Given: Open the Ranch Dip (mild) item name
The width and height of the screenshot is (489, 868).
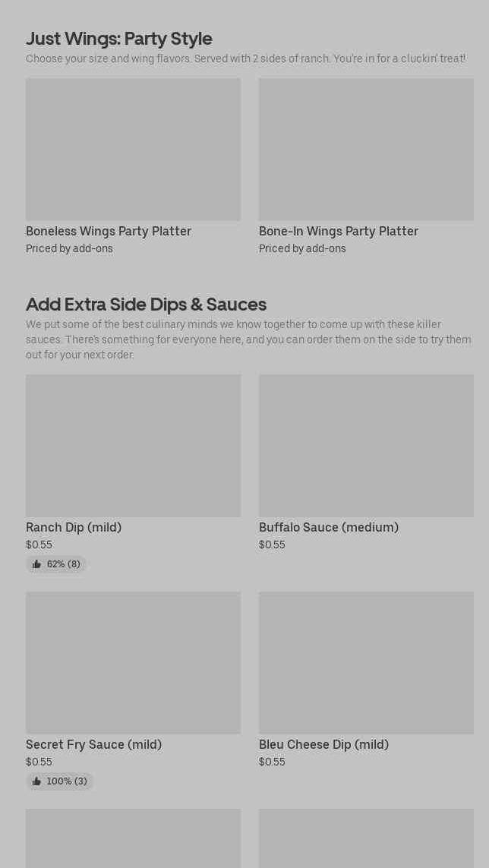Looking at the screenshot, I should pos(74,527).
